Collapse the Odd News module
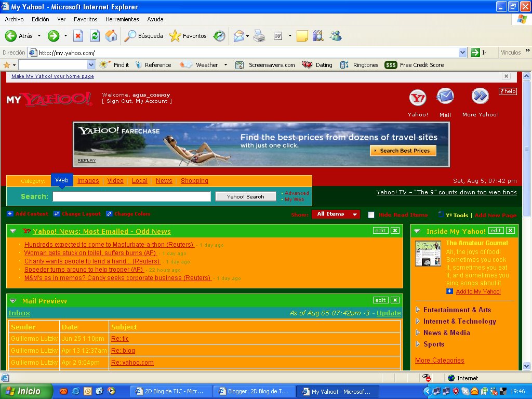 click(x=13, y=231)
